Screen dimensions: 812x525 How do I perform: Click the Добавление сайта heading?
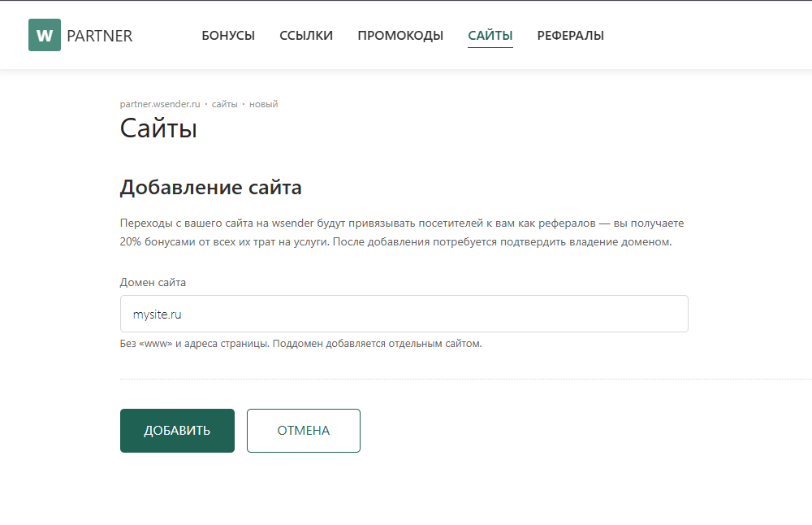click(211, 187)
